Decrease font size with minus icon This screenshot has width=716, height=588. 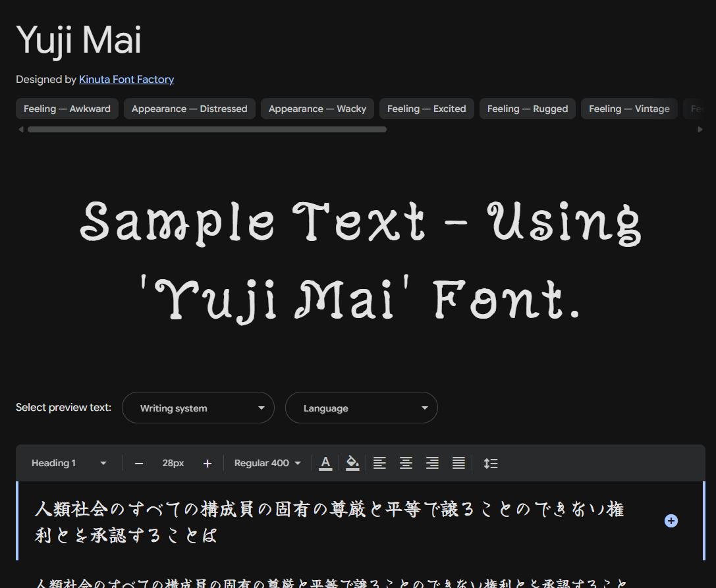[x=139, y=464]
